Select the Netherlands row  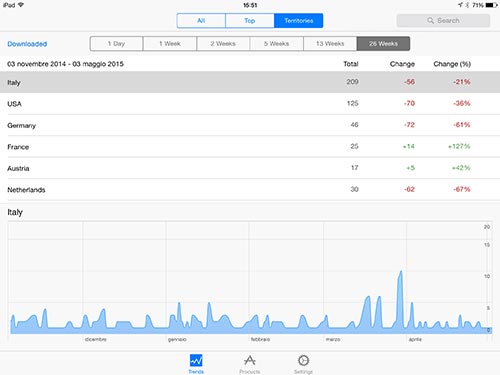tap(250, 190)
